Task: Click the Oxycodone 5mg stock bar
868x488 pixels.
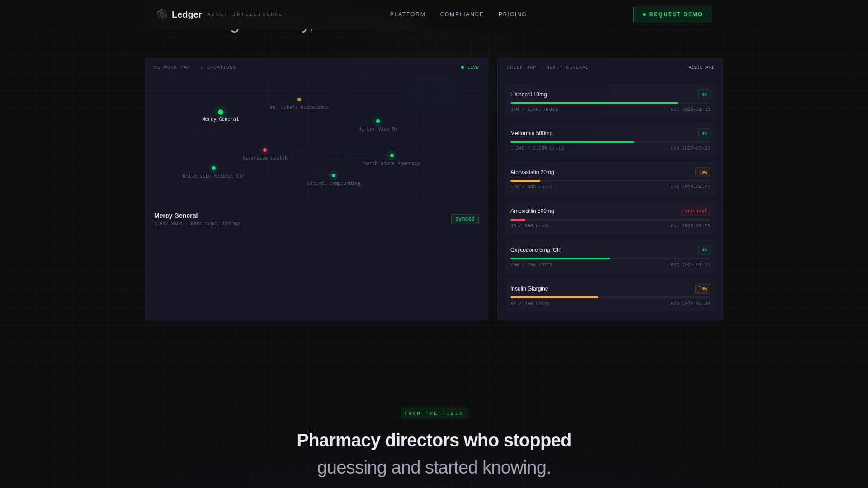Action: click(x=610, y=258)
